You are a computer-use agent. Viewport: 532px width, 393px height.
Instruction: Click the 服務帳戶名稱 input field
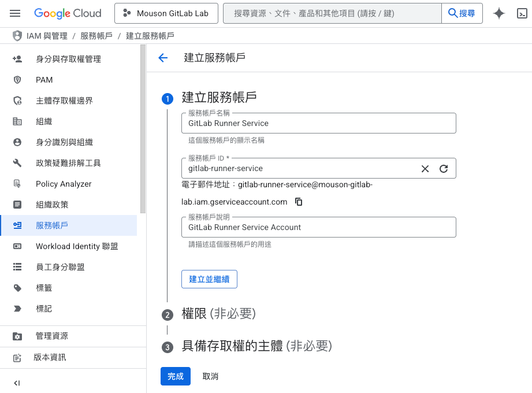click(319, 123)
